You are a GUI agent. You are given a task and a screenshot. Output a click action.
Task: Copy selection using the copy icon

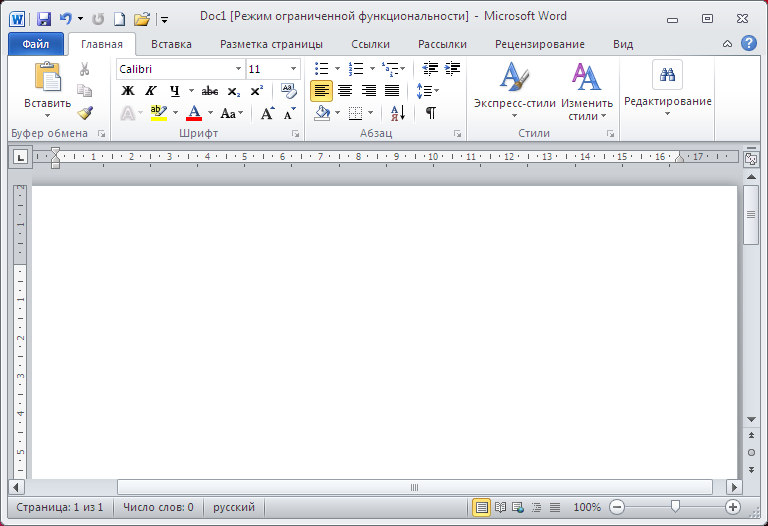(84, 91)
